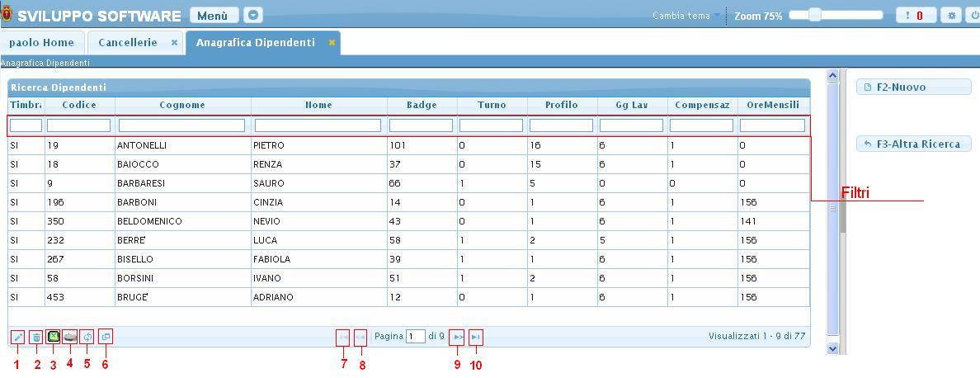
Task: Open settings via the gear icon
Action: [x=952, y=15]
